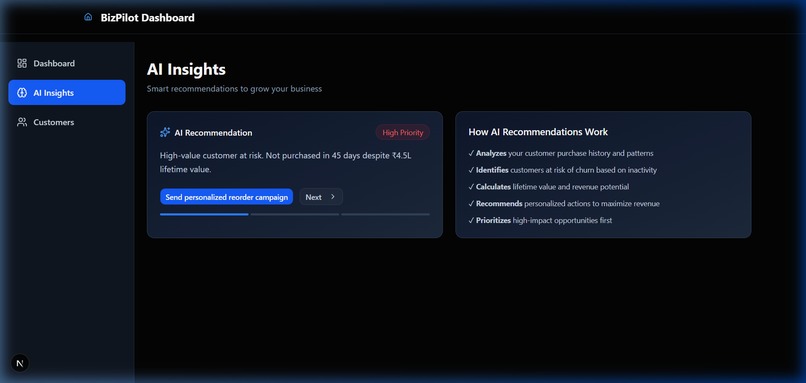The width and height of the screenshot is (806, 383).
Task: Click the Dashboard grid icon in sidebar
Action: pyautogui.click(x=22, y=63)
